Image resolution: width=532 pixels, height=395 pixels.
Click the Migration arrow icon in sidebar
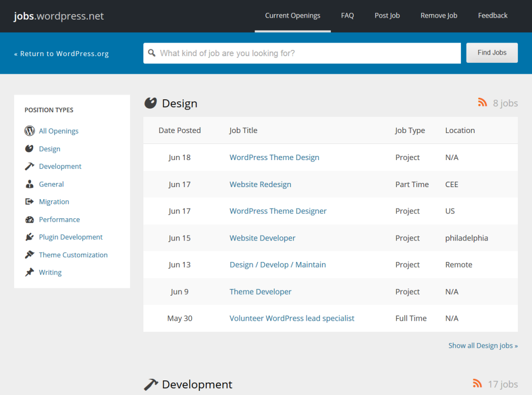point(30,202)
